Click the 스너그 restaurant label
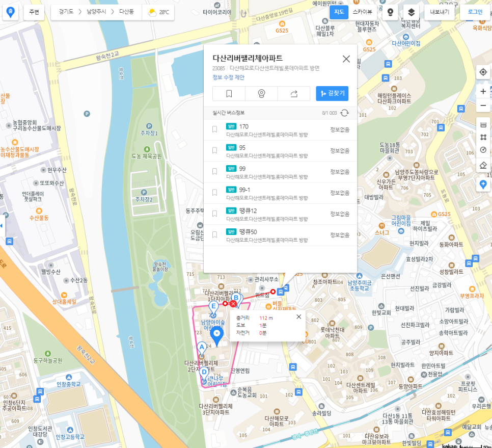Viewport: 492px width, 448px height. pyautogui.click(x=382, y=232)
